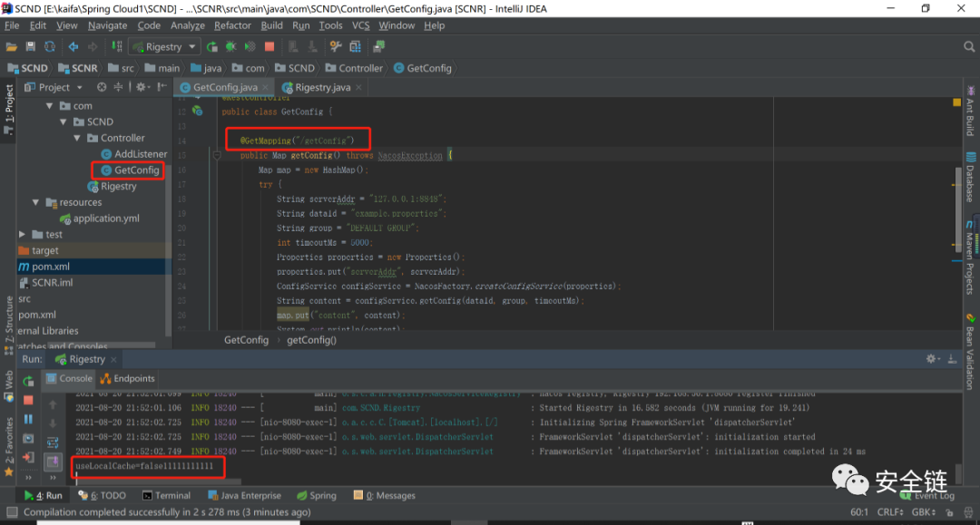Click the Exit icon in Run panel
980x525 pixels.
click(28, 458)
